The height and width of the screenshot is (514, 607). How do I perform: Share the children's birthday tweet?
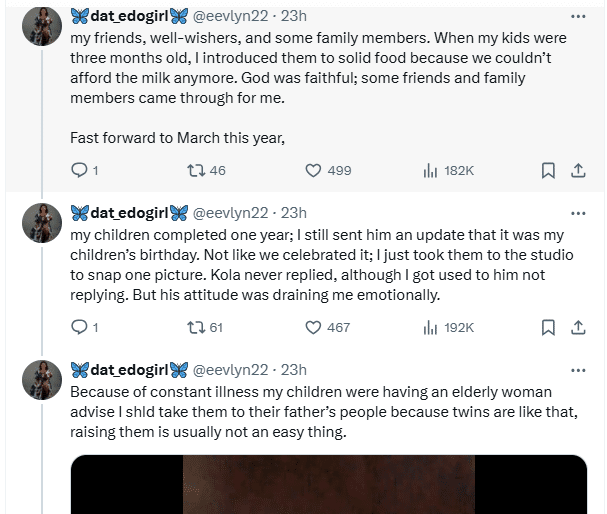click(577, 327)
